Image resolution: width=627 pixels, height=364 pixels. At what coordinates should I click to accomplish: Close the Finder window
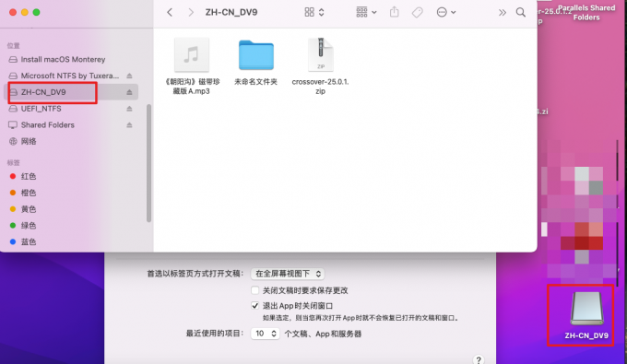point(13,12)
